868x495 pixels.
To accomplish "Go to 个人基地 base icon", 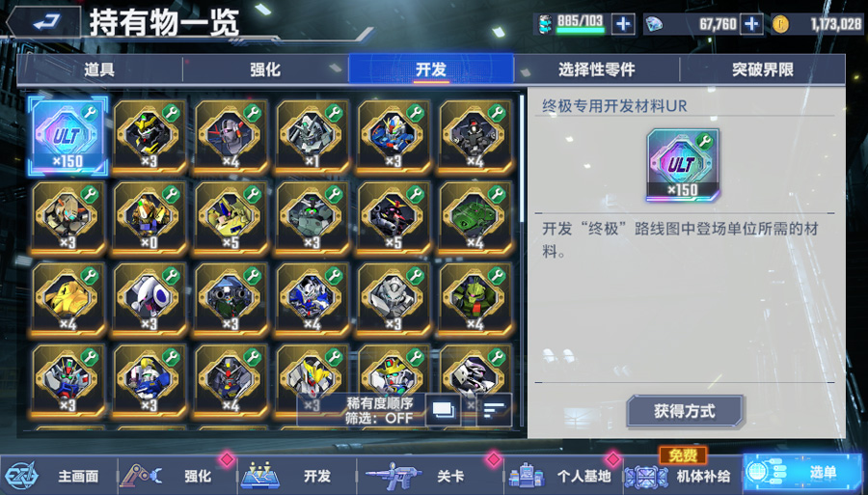I will tap(560, 476).
